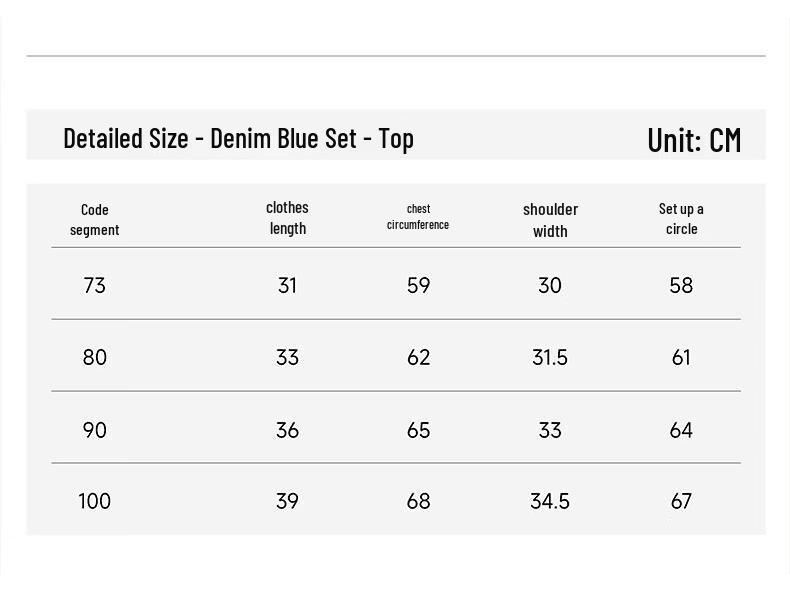Select the 'shoulder width' column header
The image size is (790, 593).
550,220
